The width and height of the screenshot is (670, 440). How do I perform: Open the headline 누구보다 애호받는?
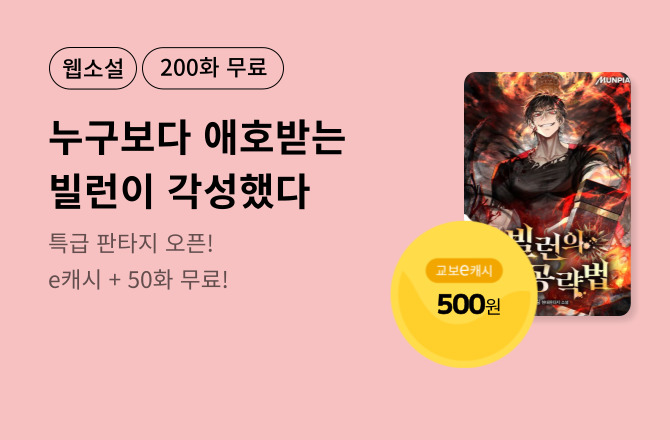(197, 138)
